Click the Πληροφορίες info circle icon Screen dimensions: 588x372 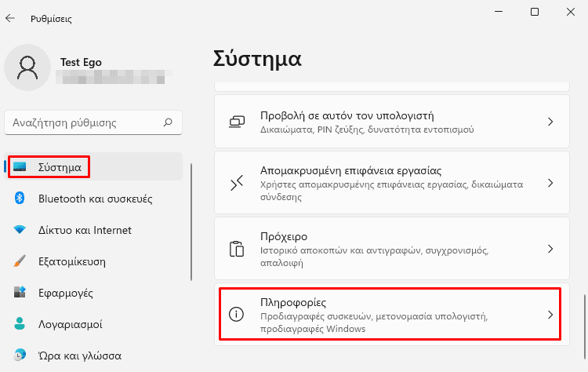pyautogui.click(x=236, y=314)
